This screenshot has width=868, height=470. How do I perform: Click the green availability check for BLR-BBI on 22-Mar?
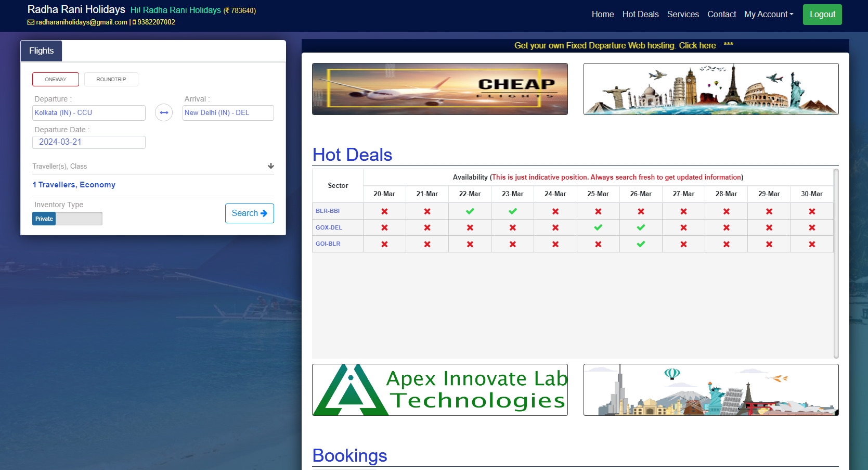click(470, 211)
